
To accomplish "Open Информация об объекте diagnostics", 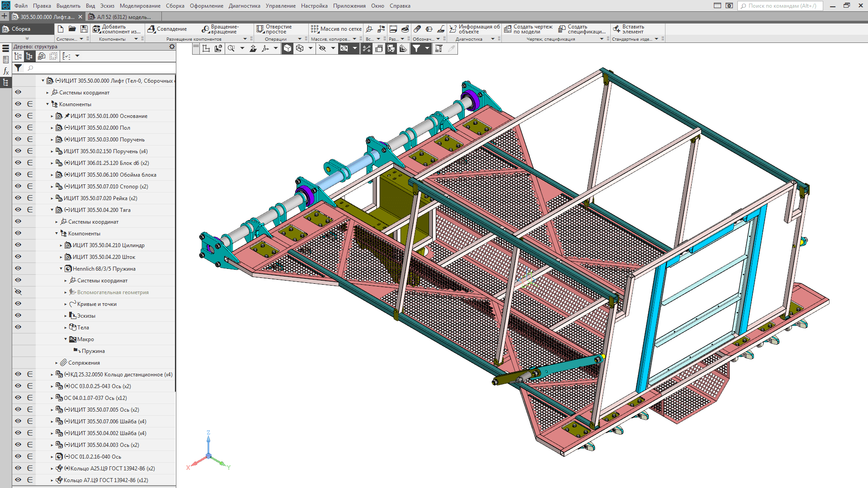I will click(x=474, y=29).
